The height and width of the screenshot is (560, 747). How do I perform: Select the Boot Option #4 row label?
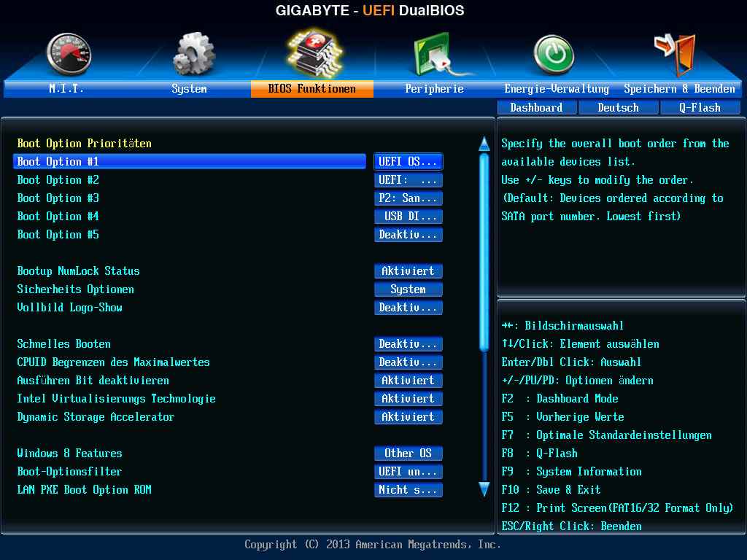point(58,216)
